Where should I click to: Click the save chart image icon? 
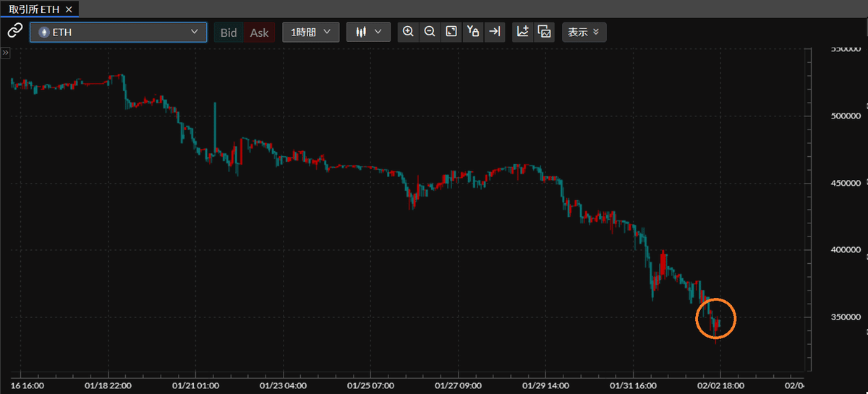pyautogui.click(x=545, y=32)
